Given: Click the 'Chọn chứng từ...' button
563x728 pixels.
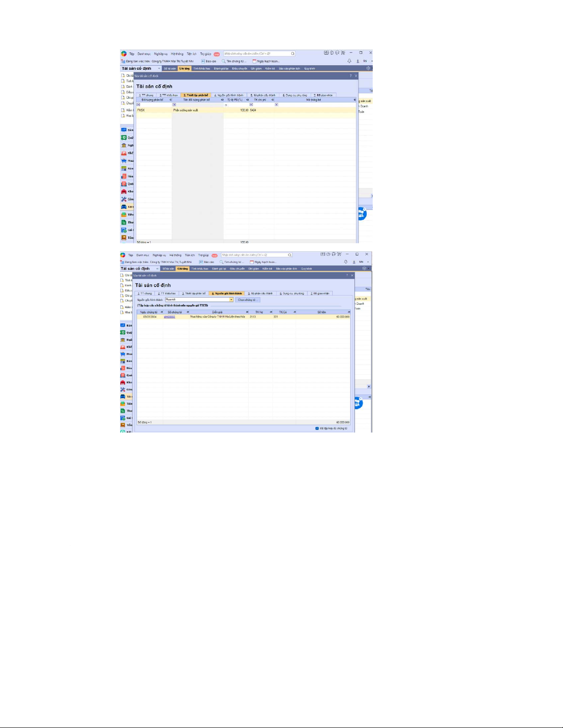Looking at the screenshot, I should [x=247, y=300].
